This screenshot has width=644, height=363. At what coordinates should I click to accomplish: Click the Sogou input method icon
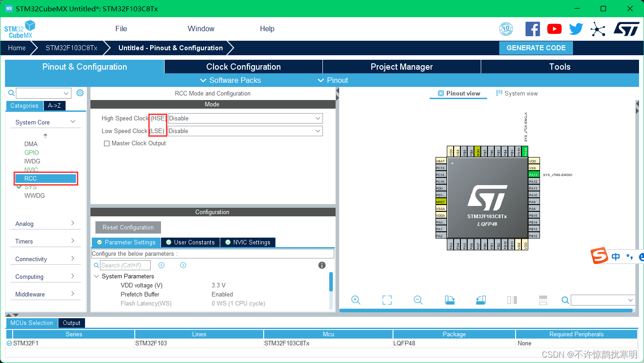[x=600, y=256]
